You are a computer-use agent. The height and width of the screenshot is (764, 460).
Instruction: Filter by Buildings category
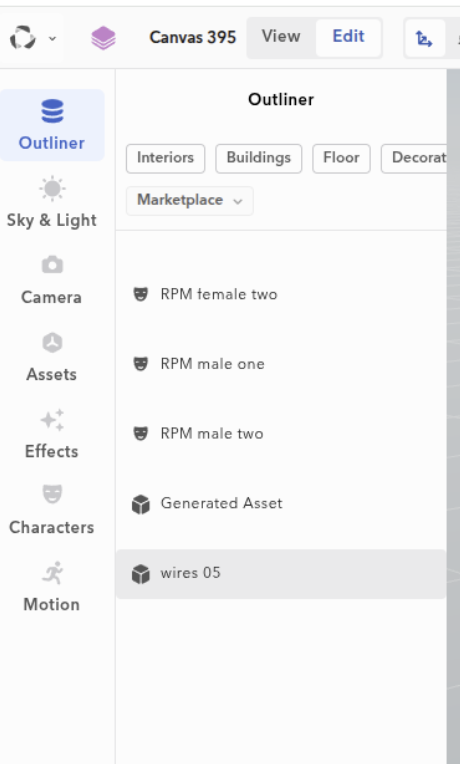point(258,158)
